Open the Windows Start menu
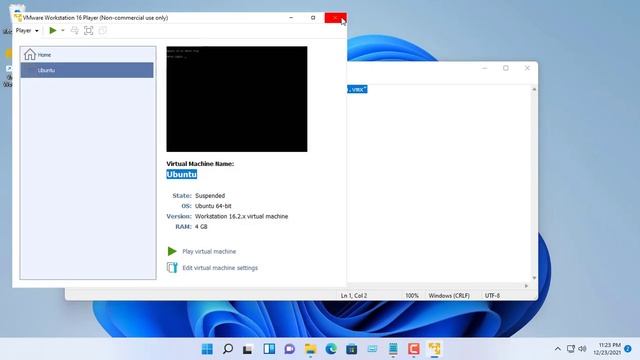Viewport: 640px width, 360px height. (207, 349)
